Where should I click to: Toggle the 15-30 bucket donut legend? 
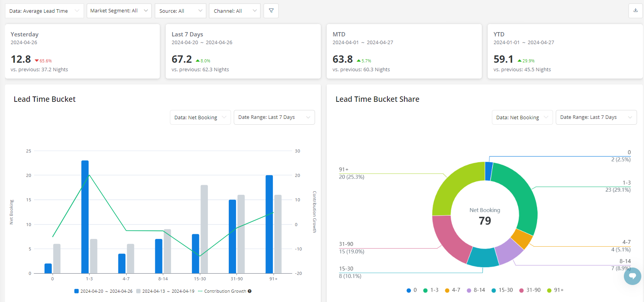tap(502, 290)
